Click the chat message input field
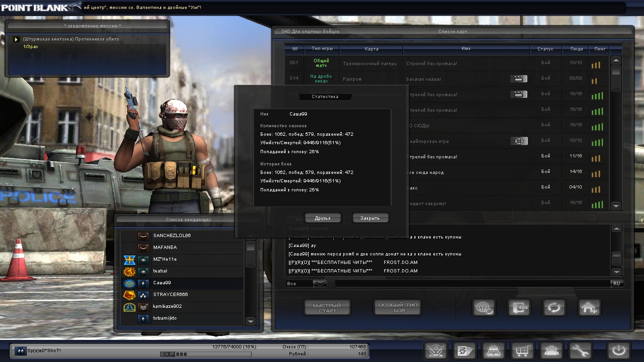Image resolution: width=644 pixels, height=362 pixels. click(472, 283)
